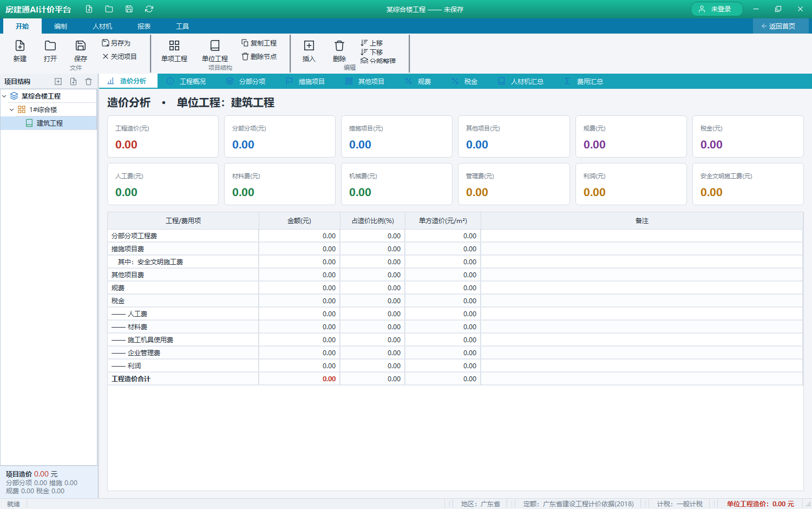Open the 人材机 ribbon tab
812x509 pixels.
coord(102,27)
